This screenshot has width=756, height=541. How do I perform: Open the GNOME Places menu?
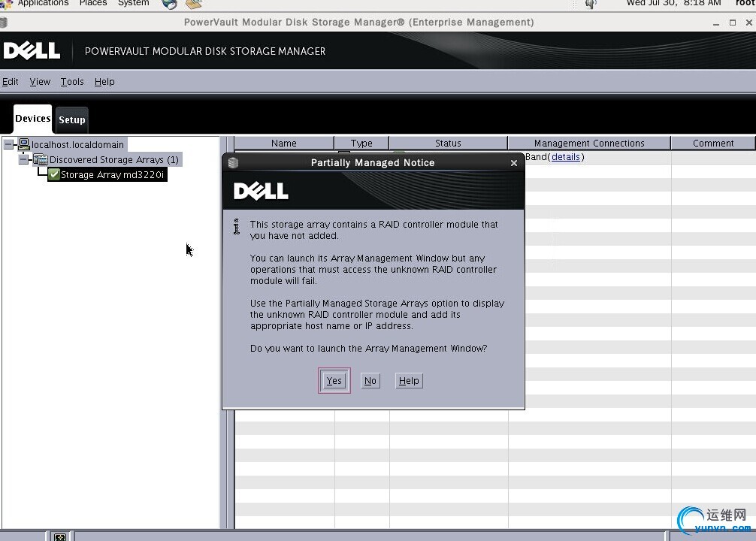coord(93,3)
